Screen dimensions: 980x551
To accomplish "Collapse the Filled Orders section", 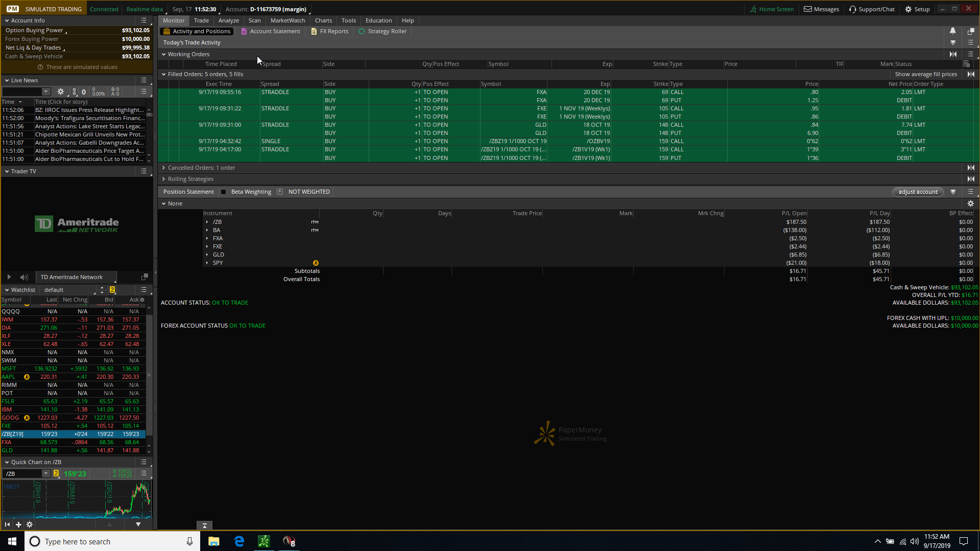I will pyautogui.click(x=164, y=74).
